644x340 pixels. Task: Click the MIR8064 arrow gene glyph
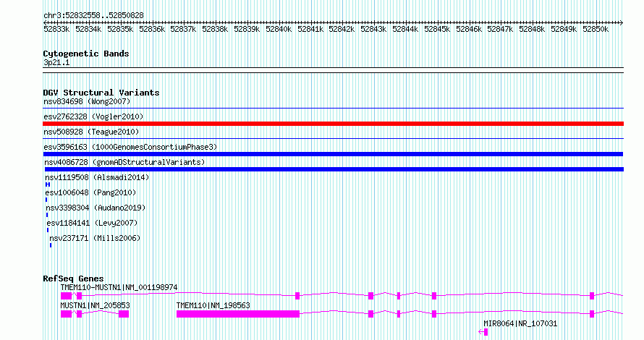point(483,332)
